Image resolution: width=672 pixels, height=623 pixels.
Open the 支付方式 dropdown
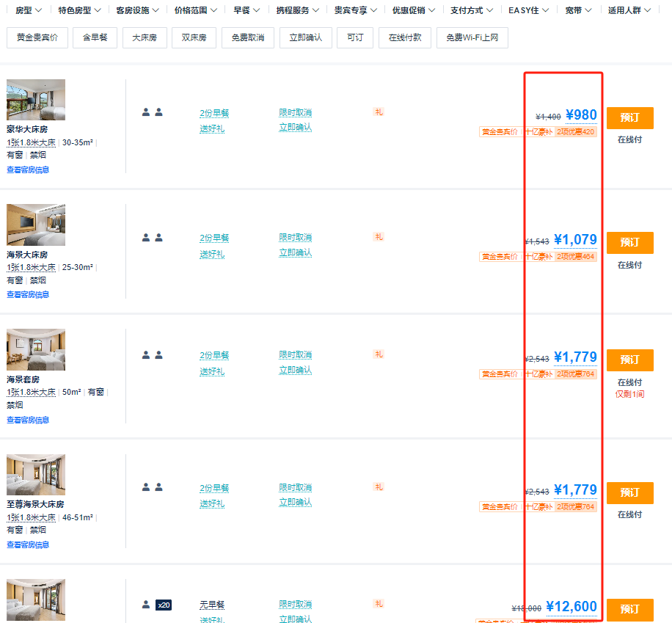pos(472,10)
